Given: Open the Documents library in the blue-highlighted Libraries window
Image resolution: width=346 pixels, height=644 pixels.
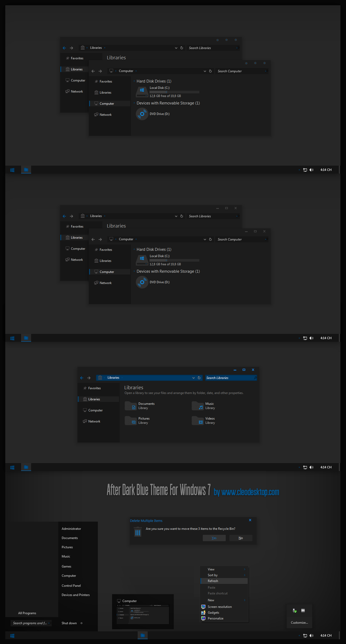Looking at the screenshot, I should tap(140, 406).
